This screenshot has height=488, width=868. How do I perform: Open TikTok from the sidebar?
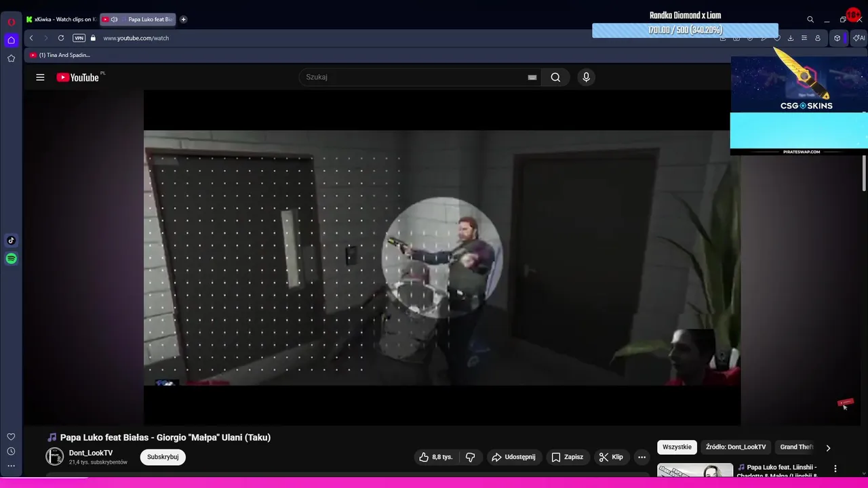[x=12, y=240]
